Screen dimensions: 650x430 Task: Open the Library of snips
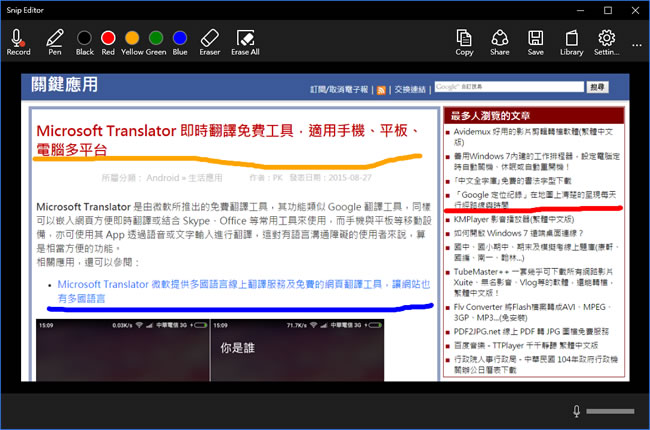572,42
